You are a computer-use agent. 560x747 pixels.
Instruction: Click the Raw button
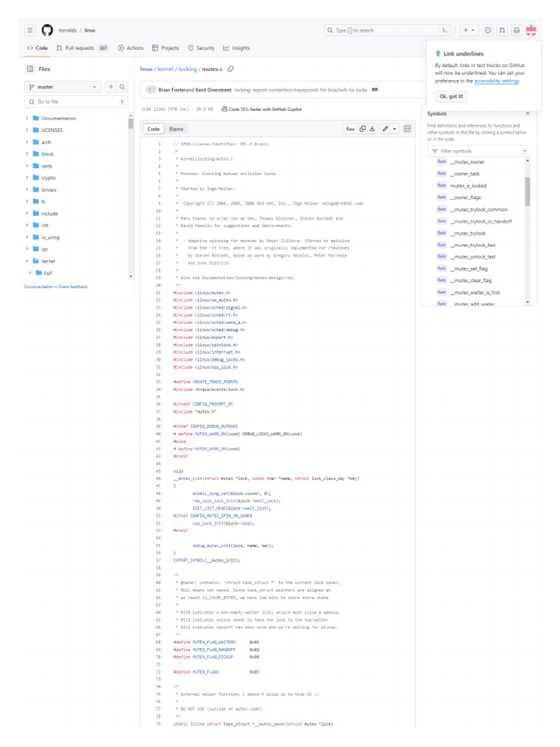coord(351,128)
